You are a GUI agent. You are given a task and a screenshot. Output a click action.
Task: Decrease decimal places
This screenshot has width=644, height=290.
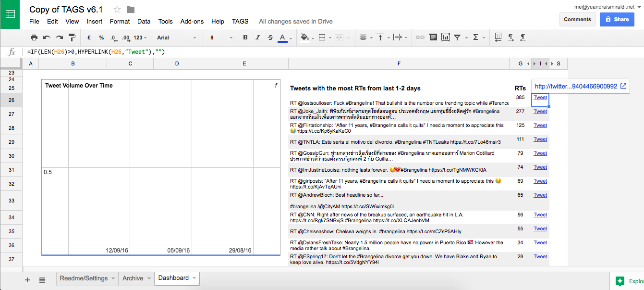coord(113,38)
